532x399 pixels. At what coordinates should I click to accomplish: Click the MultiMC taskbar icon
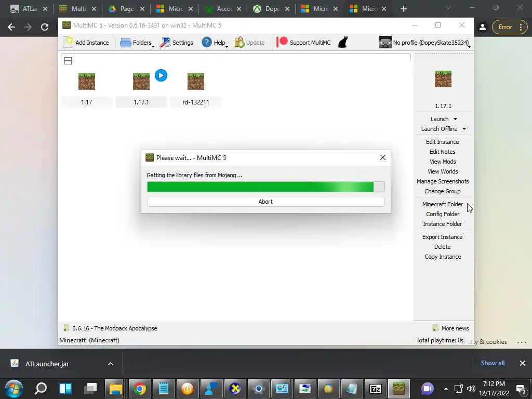(398, 389)
